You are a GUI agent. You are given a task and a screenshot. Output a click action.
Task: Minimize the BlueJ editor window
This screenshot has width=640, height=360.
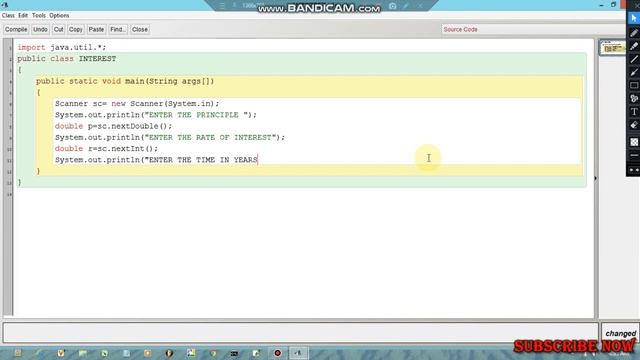click(x=601, y=4)
